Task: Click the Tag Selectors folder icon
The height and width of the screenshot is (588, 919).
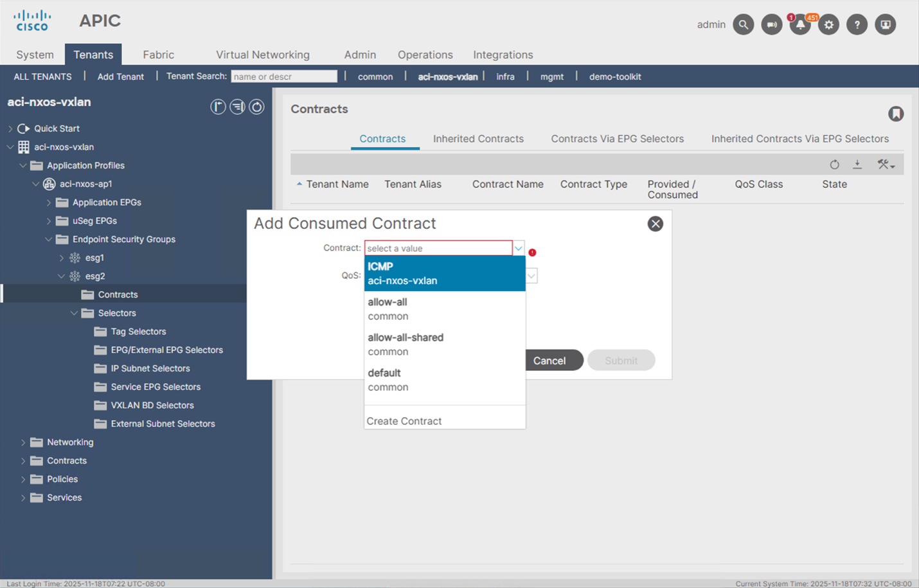Action: [100, 332]
